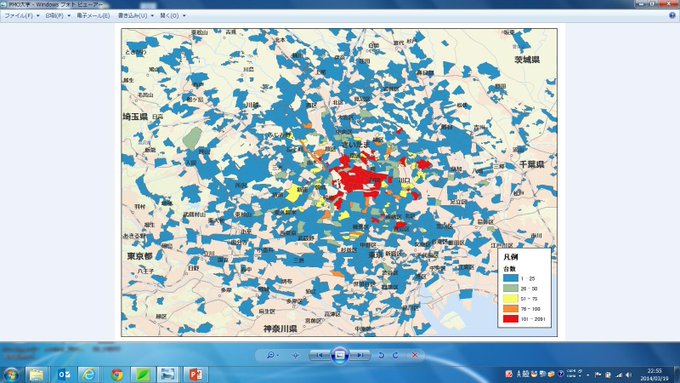This screenshot has height=383, width=680.
Task: Launch Google Chrome from the taskbar
Action: (x=117, y=374)
